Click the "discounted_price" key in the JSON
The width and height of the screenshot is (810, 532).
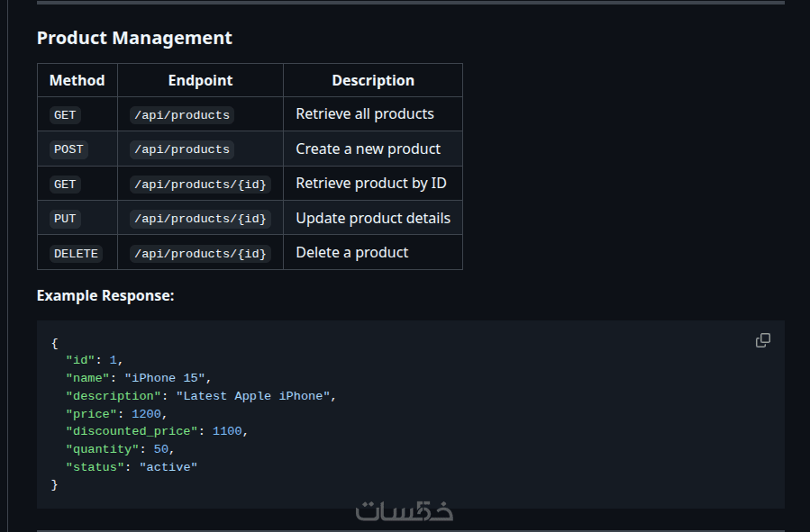click(x=132, y=431)
